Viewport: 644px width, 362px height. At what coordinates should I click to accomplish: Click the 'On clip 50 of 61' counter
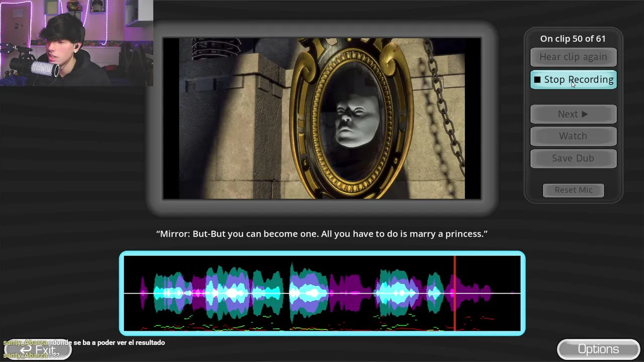tap(573, 39)
